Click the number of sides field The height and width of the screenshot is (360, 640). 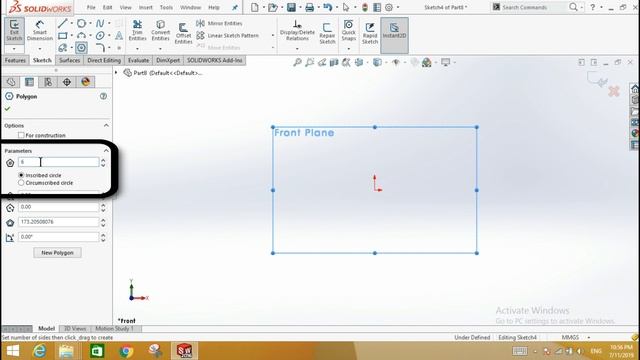pos(58,162)
